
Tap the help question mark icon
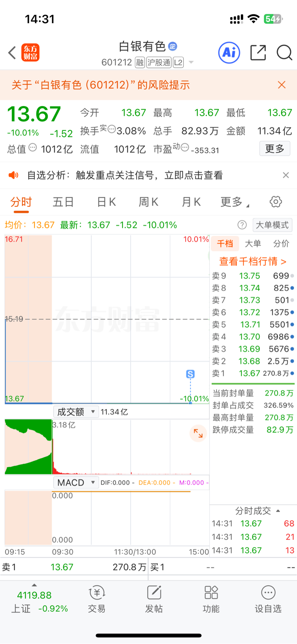tap(242, 225)
